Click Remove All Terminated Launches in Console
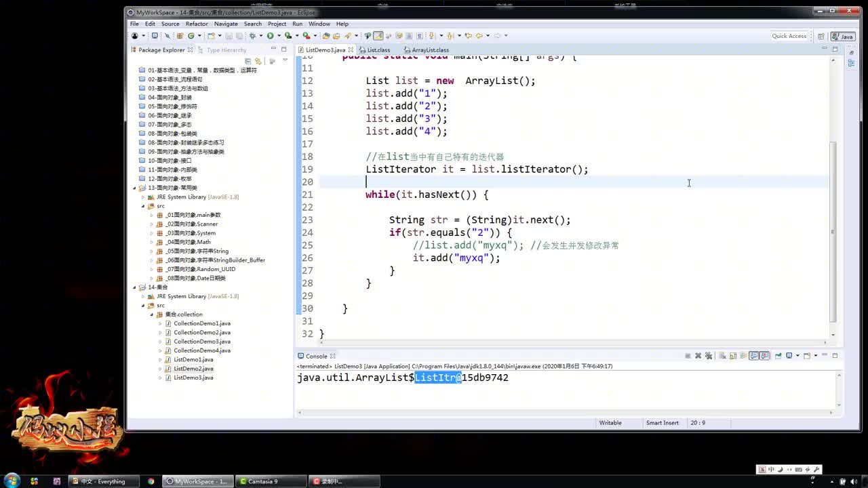Viewport: 868px width, 488px height. 709,356
